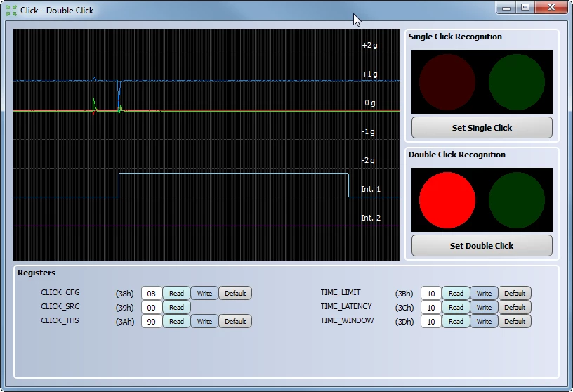This screenshot has height=392, width=573.
Task: Focus the TIME_WINDOW value field
Action: pos(431,322)
